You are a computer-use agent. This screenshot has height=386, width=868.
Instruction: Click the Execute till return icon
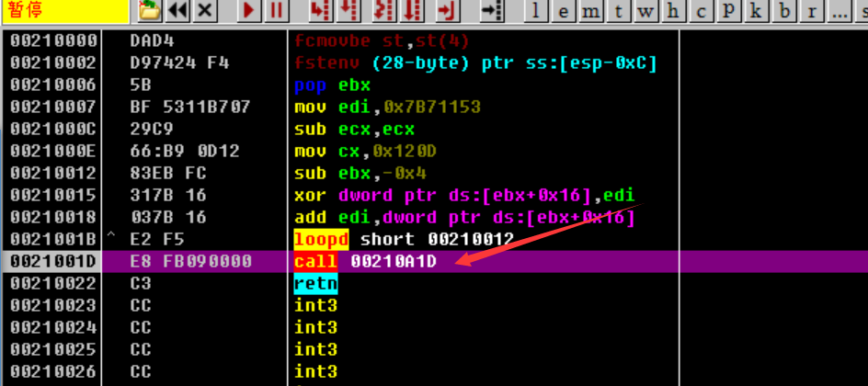point(448,11)
